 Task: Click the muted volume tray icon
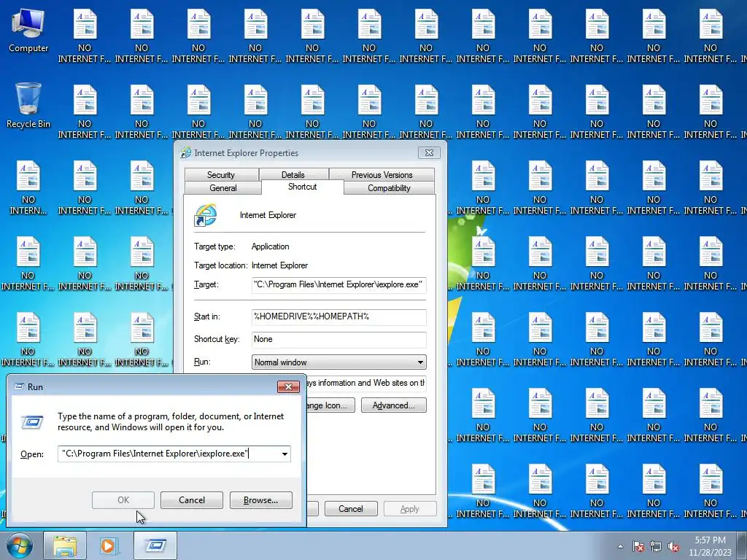(x=673, y=546)
